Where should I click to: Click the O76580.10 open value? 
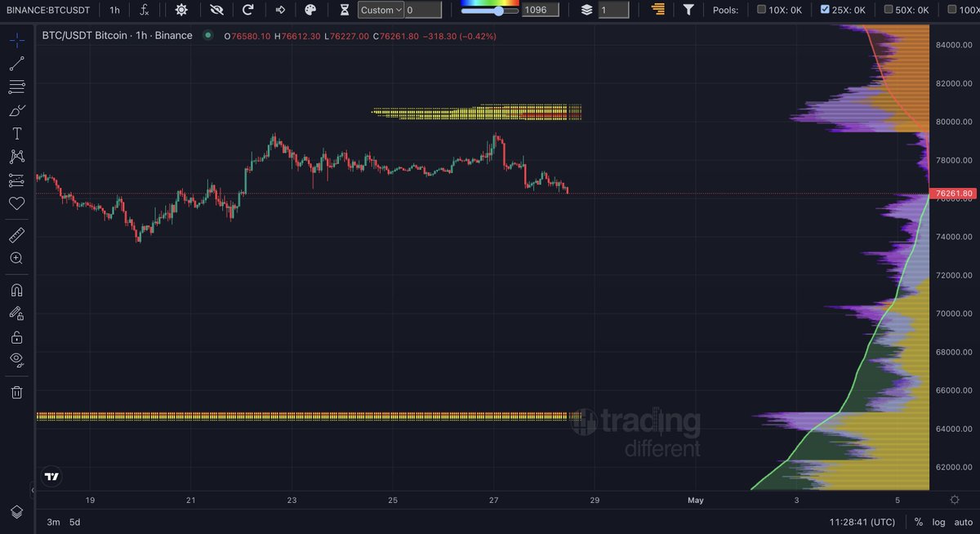click(248, 36)
